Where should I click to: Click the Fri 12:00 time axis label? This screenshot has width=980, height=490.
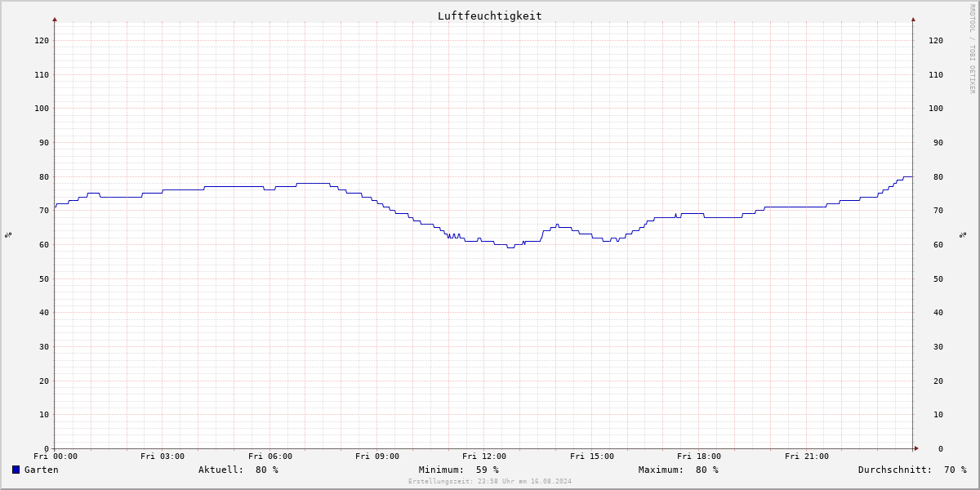[x=484, y=457]
